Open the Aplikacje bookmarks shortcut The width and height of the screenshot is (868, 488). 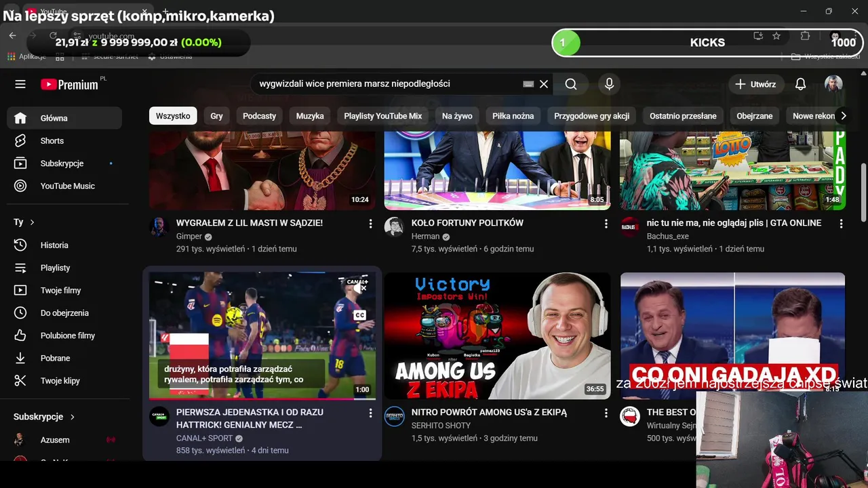coord(27,56)
